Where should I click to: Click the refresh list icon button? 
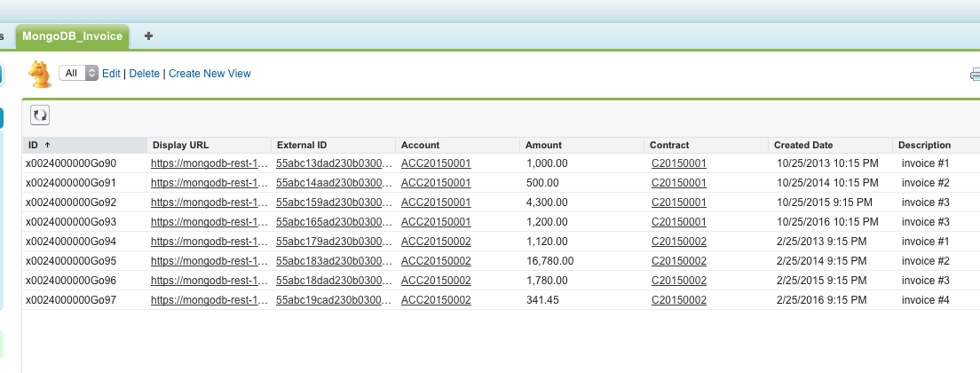point(40,115)
